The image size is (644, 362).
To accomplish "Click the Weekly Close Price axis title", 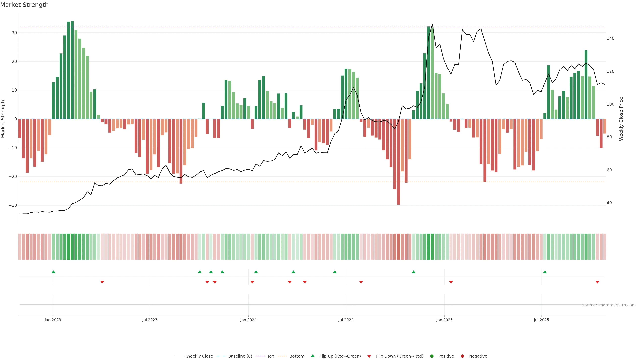I will point(621,119).
